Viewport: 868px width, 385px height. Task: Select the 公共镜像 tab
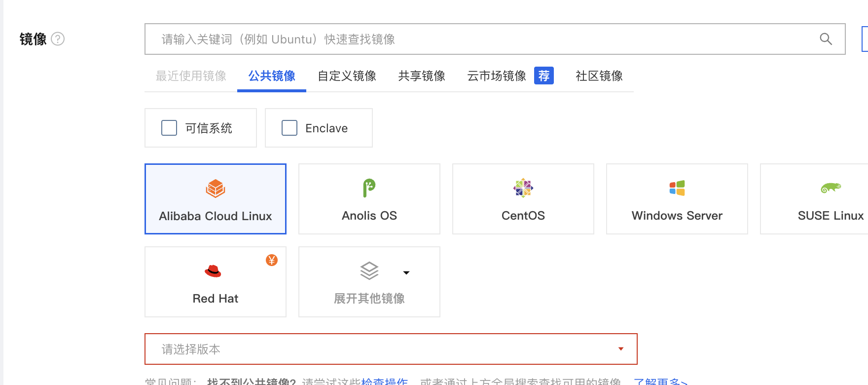[272, 76]
